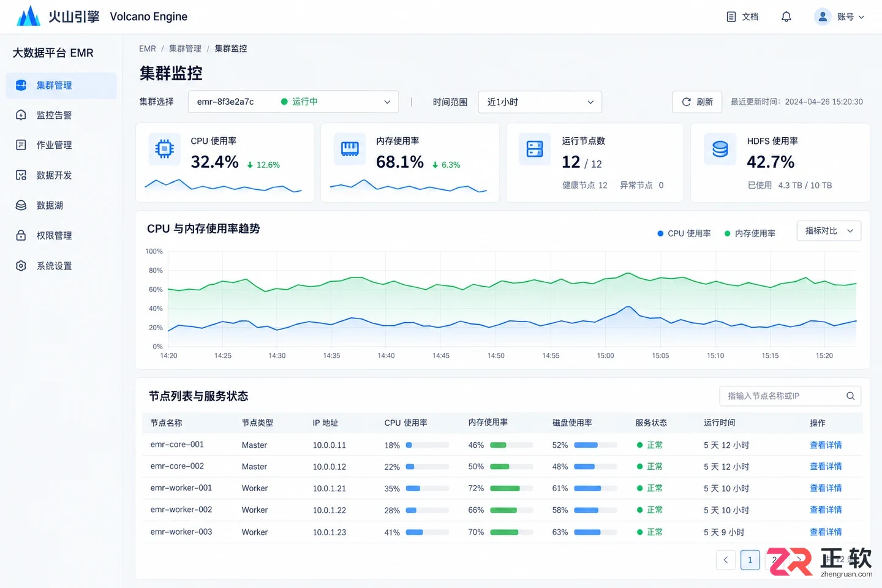Click the 刷新 button
Viewport: 882px width, 588px height.
click(x=698, y=102)
